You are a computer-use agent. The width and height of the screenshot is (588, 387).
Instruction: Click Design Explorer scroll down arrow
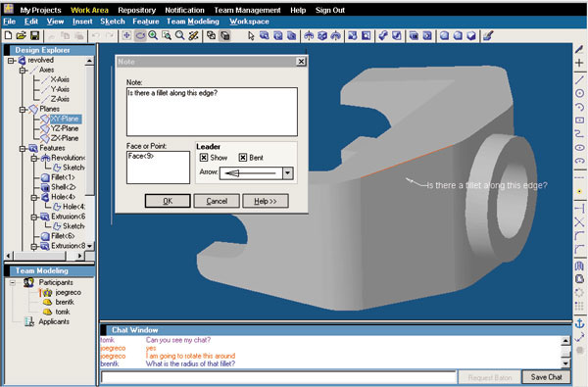coord(89,246)
